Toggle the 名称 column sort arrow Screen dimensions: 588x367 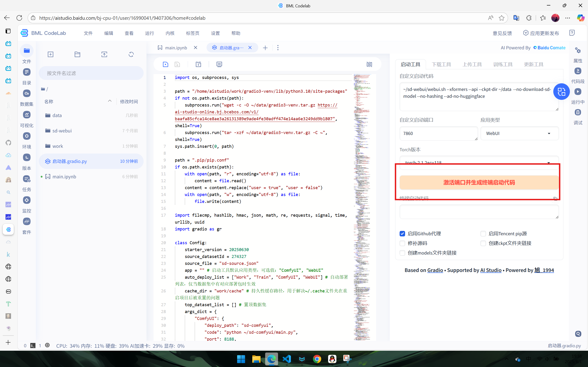[110, 101]
